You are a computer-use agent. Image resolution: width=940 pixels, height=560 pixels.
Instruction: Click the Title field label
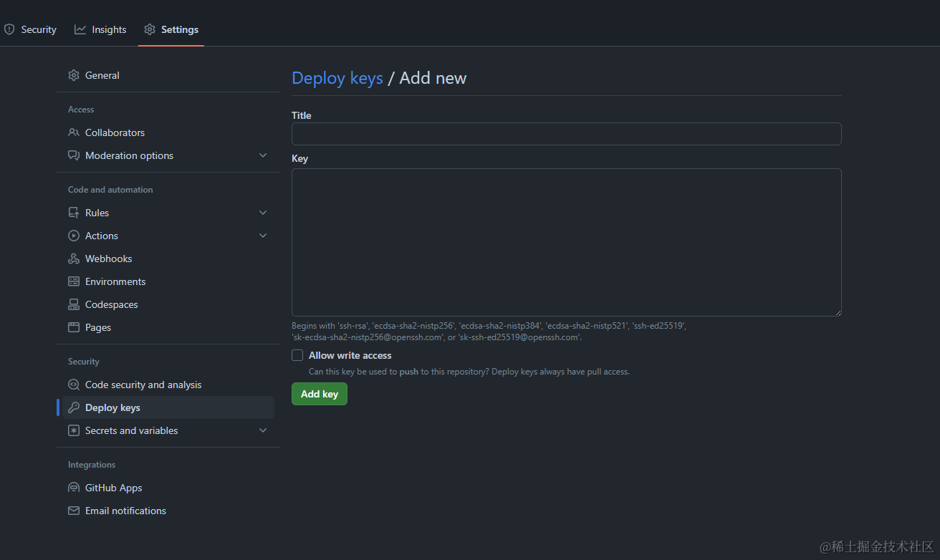pos(302,115)
